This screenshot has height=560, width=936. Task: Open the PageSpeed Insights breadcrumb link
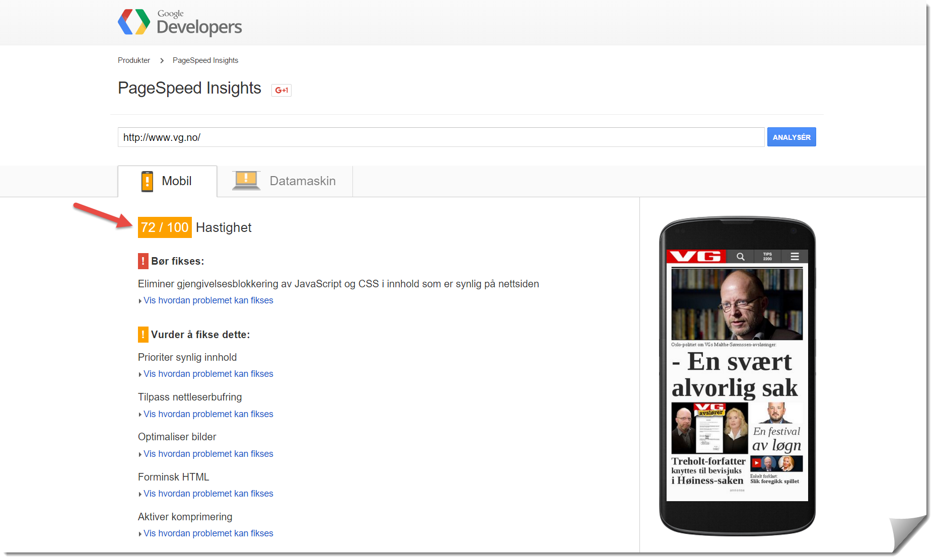coord(205,60)
